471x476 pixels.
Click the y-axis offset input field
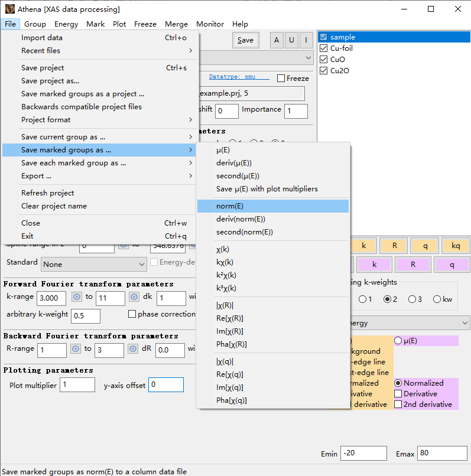tap(166, 385)
